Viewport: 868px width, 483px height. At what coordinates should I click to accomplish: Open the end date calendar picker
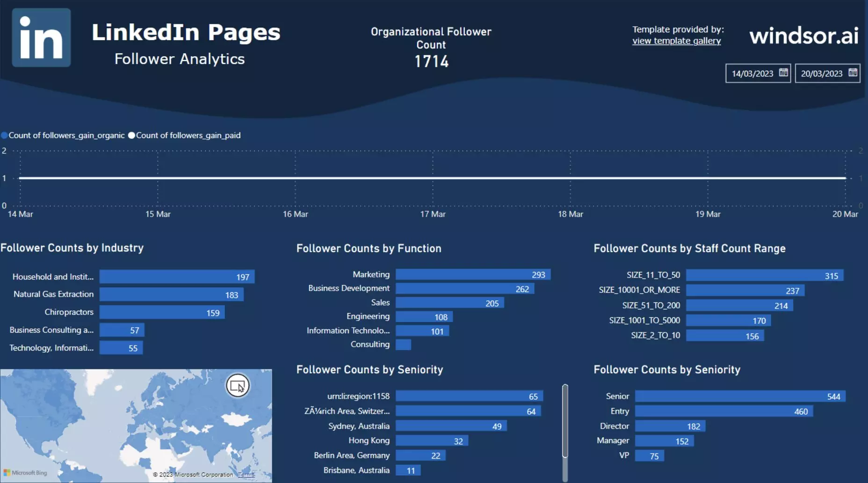pos(853,73)
